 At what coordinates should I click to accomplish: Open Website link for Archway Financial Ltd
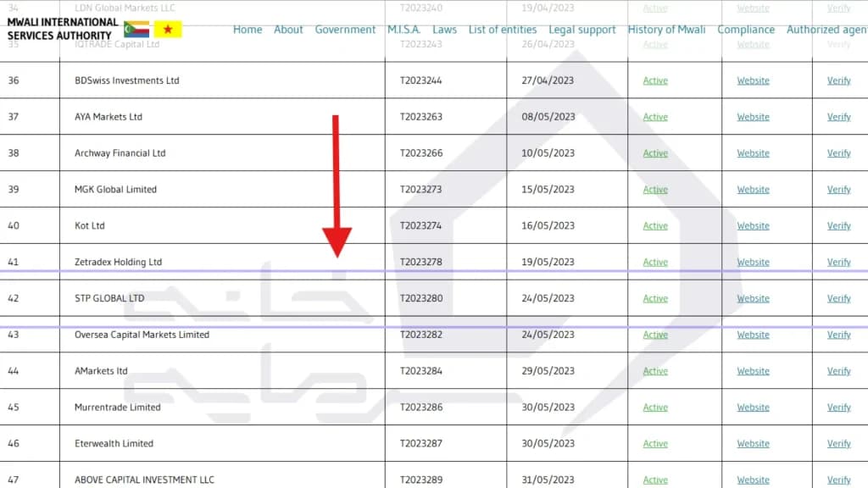click(x=753, y=153)
